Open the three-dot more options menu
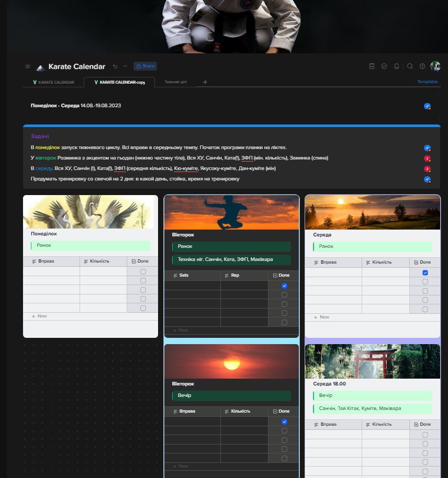448x478 pixels. [125, 66]
